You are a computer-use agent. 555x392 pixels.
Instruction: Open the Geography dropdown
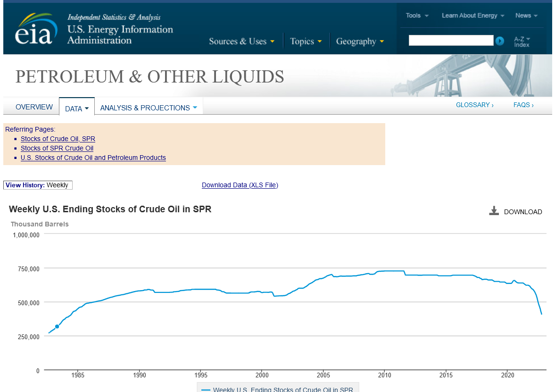point(360,42)
